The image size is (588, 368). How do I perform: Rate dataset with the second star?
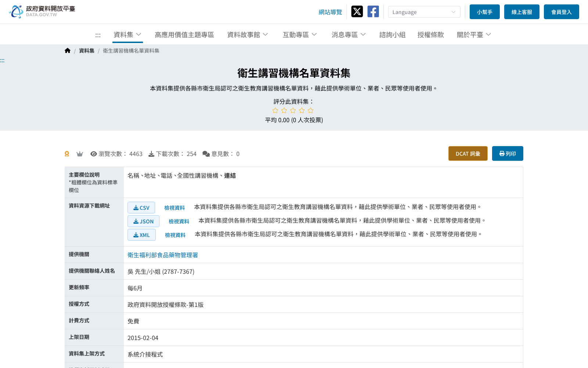click(x=284, y=110)
